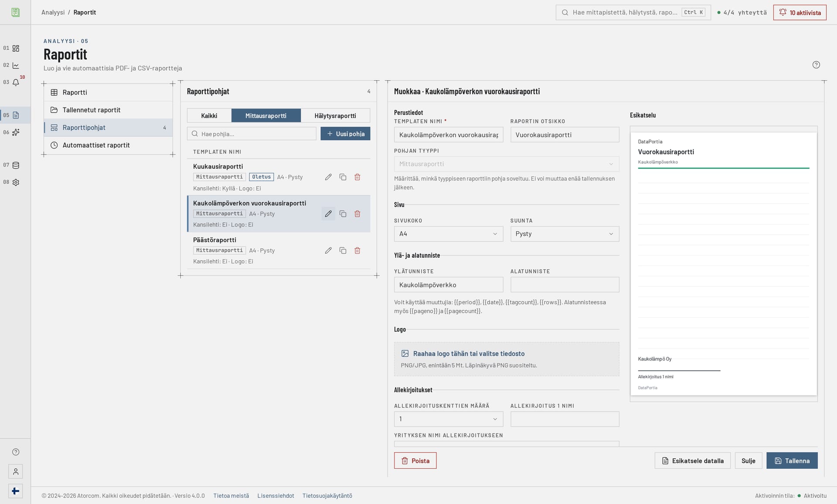Edit the Kuukausiraportti template with pencil icon
Viewport: 837px width, 504px height.
[328, 177]
